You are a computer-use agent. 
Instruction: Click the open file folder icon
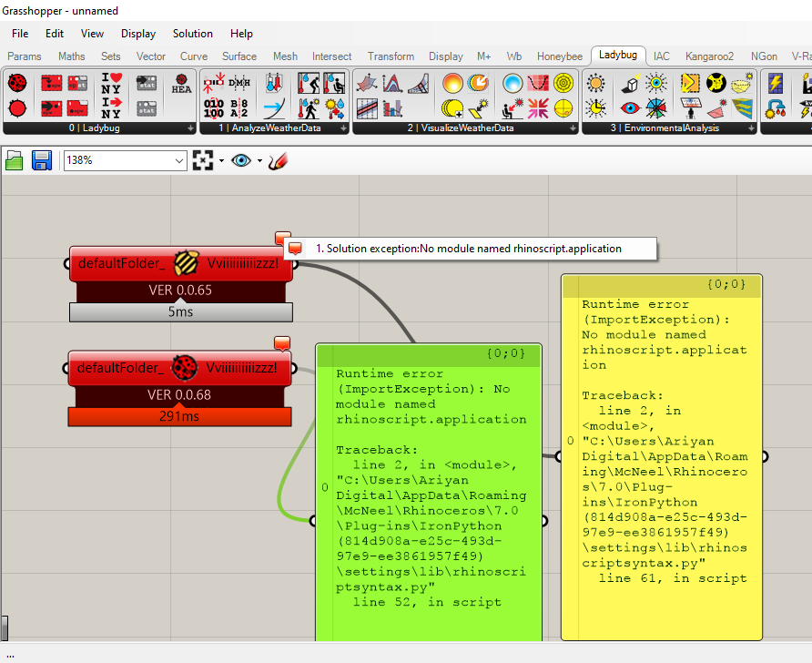pyautogui.click(x=15, y=160)
